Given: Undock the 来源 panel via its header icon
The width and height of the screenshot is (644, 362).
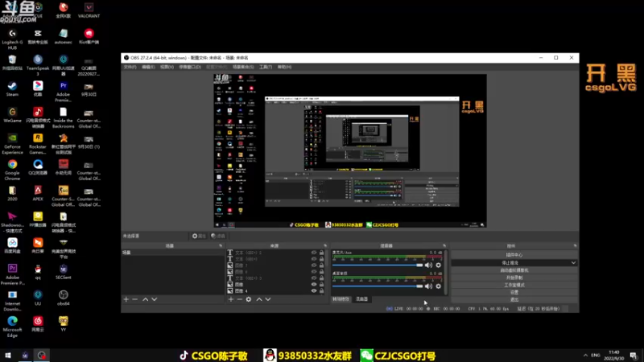Looking at the screenshot, I should (x=325, y=246).
